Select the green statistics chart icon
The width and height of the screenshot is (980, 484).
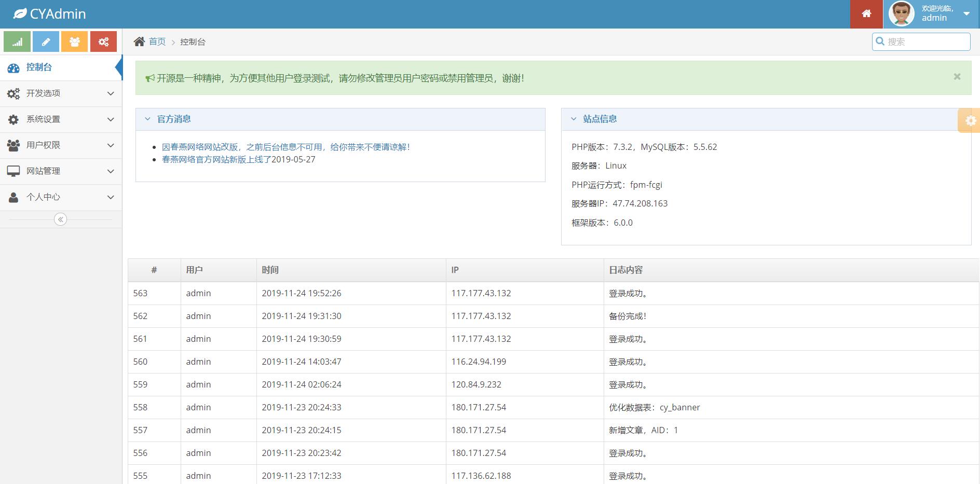pos(17,42)
